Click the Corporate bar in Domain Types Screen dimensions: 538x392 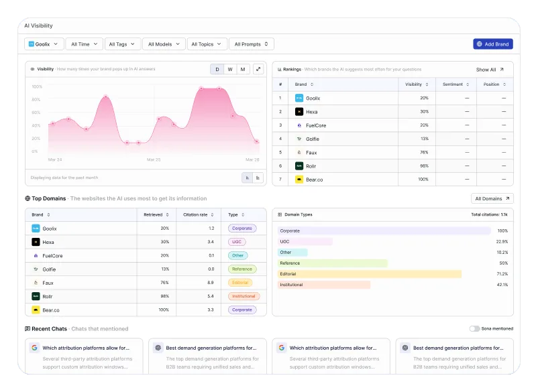pyautogui.click(x=384, y=231)
